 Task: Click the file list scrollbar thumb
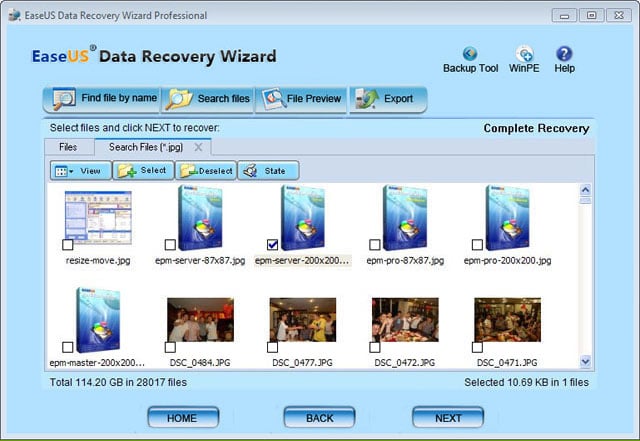[x=585, y=200]
